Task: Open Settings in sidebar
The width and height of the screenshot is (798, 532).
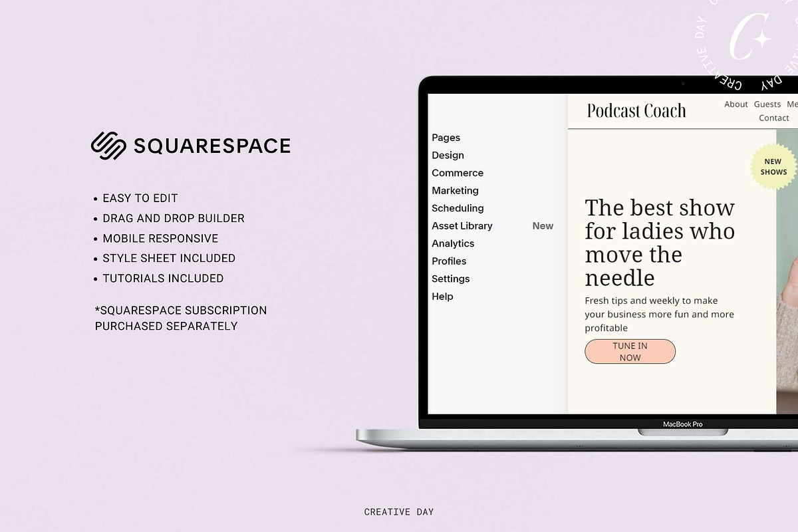Action: pyautogui.click(x=451, y=279)
